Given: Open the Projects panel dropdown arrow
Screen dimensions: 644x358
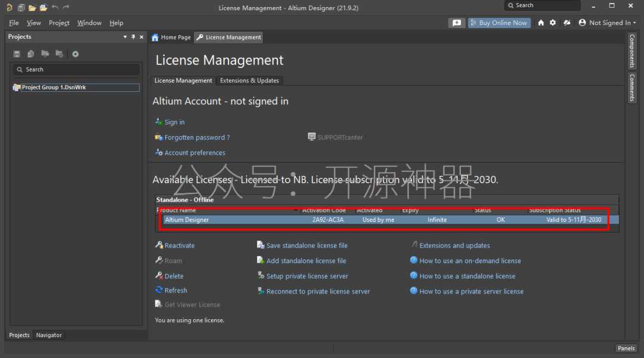Looking at the screenshot, I should pyautogui.click(x=125, y=37).
